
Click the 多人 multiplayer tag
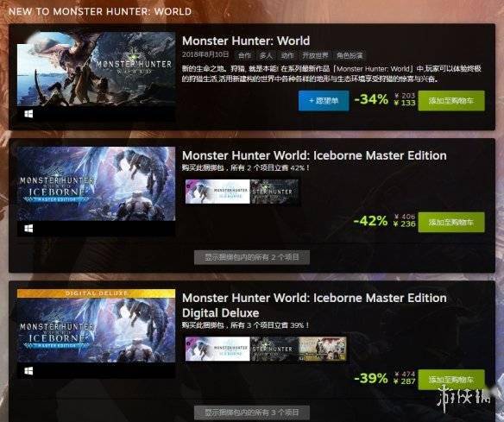click(266, 55)
